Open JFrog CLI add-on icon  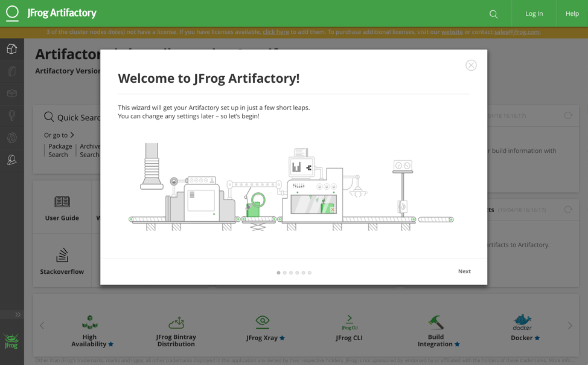(350, 322)
